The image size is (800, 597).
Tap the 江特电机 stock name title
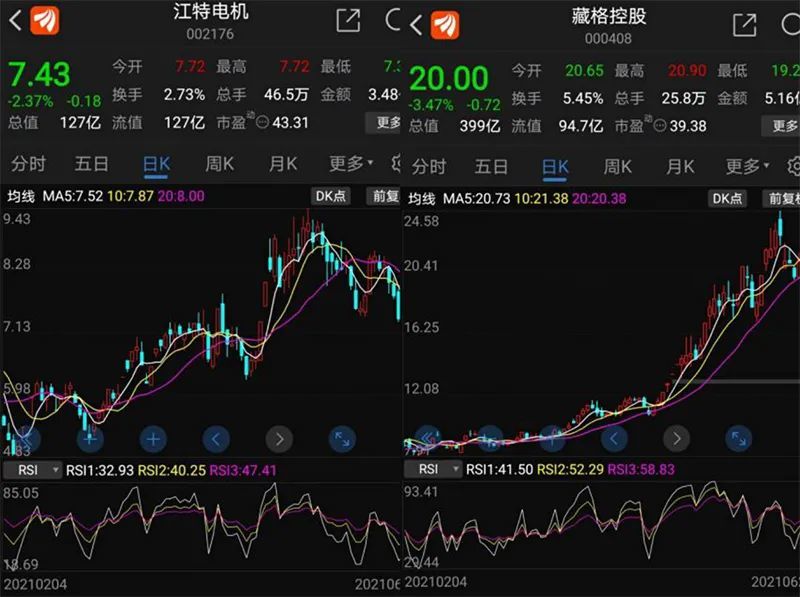pos(211,12)
